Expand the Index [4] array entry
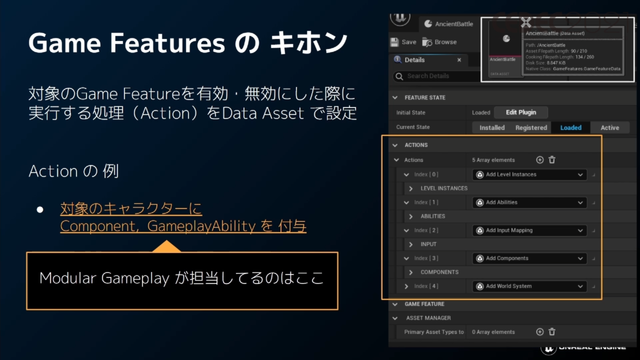 (x=406, y=287)
